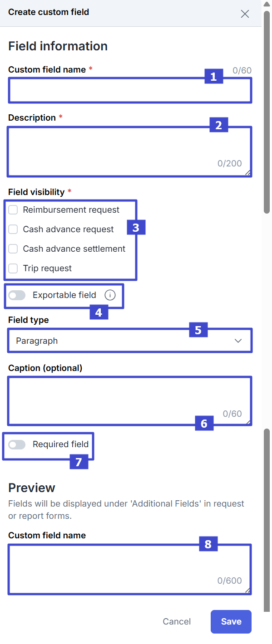The width and height of the screenshot is (272, 644).
Task: Check the Trip request checkbox
Action: 13,268
